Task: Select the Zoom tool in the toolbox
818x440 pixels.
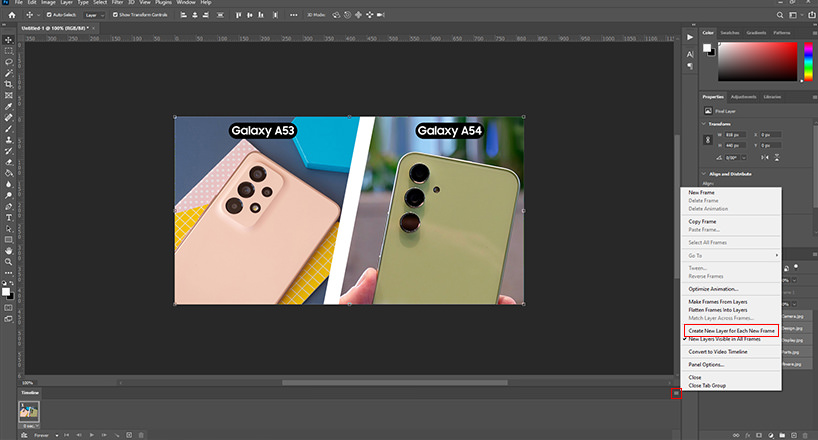Action: 8,262
